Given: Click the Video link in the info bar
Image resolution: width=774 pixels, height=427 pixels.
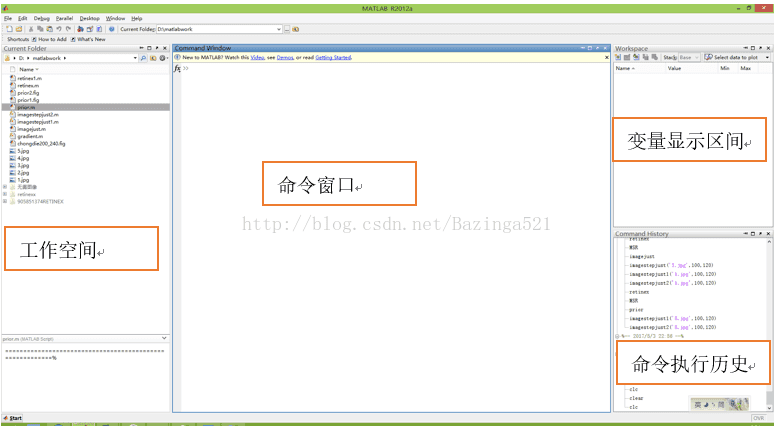Looking at the screenshot, I should [258, 57].
